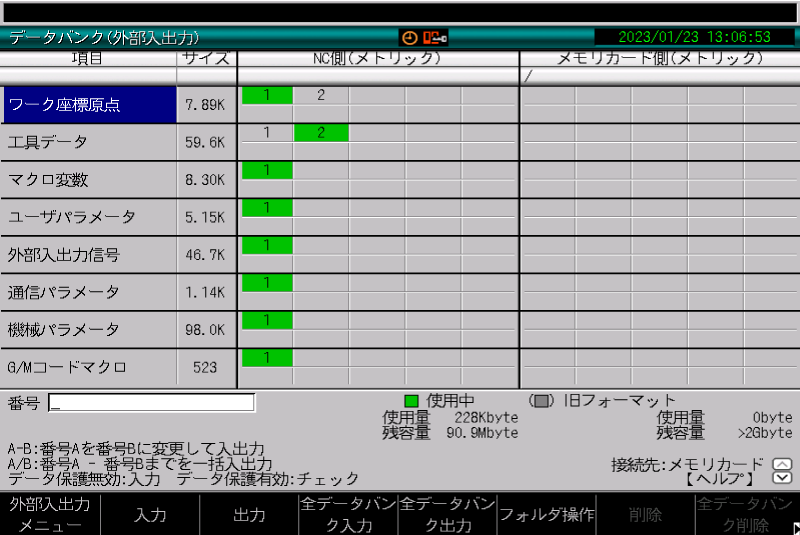The image size is (800, 535).
Task: Click the 228Kbyte usage value
Action: coord(486,418)
